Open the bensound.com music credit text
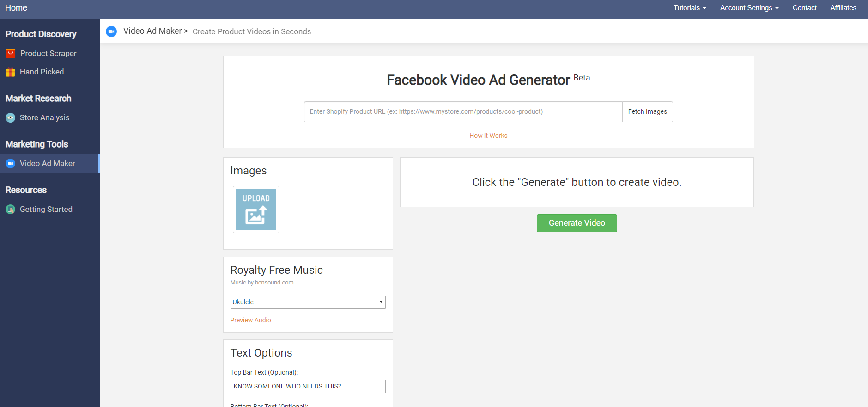Viewport: 868px width, 407px height. (274, 283)
